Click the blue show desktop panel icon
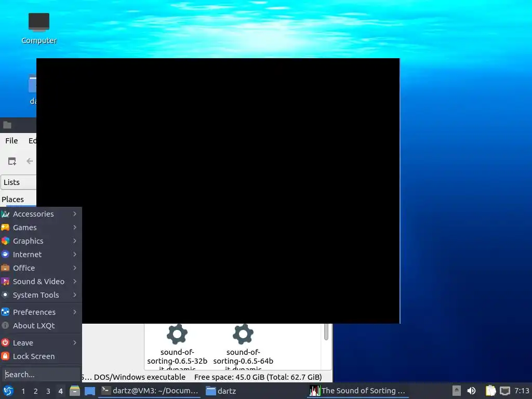This screenshot has height=399, width=532. pos(90,391)
